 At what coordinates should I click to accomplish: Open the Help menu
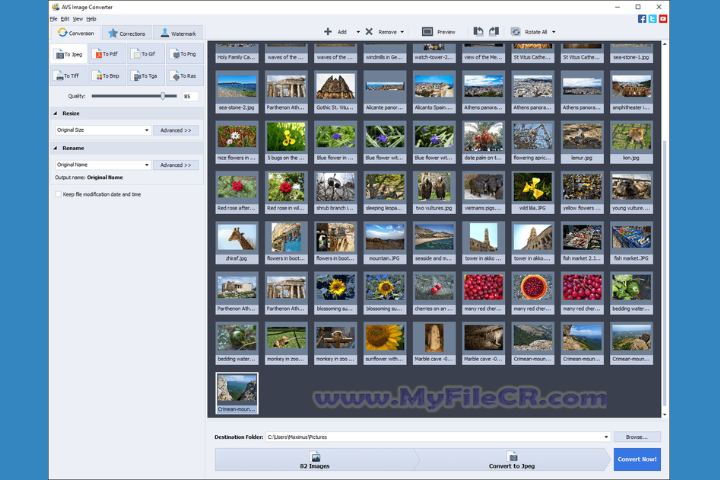(91, 19)
